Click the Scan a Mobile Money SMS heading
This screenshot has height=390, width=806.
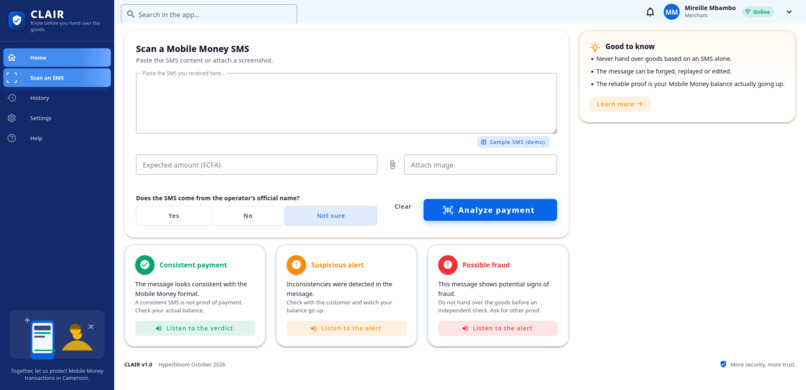(x=192, y=49)
